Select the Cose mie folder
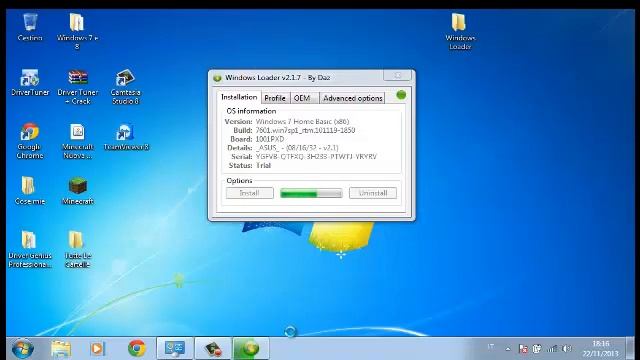Image resolution: width=640 pixels, height=360 pixels. [x=29, y=191]
